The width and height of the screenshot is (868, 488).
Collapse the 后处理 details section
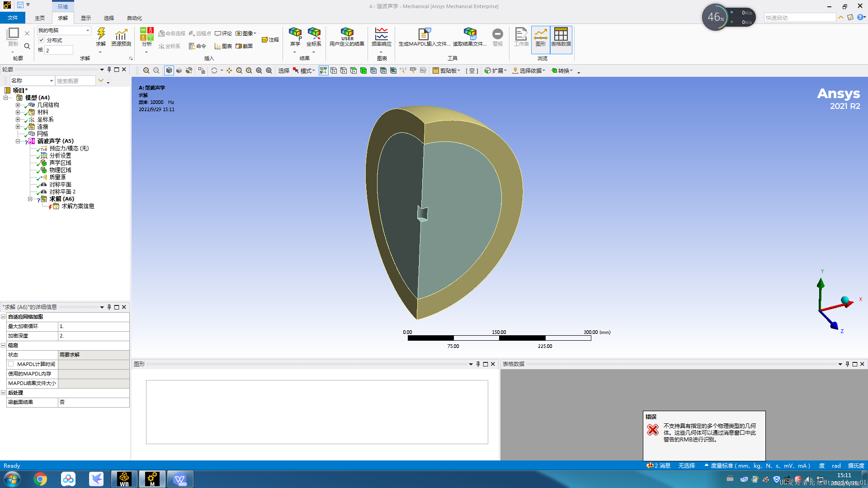3,393
